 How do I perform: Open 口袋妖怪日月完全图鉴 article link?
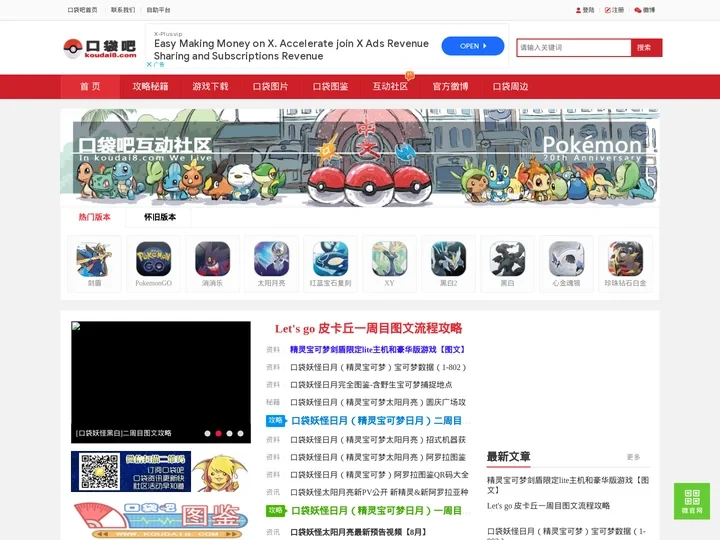coord(371,385)
